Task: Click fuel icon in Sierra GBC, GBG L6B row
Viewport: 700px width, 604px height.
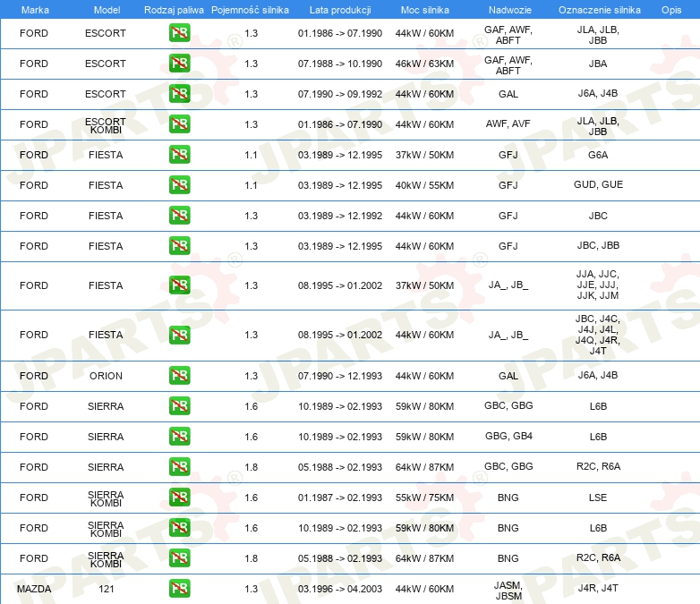Action: point(179,405)
